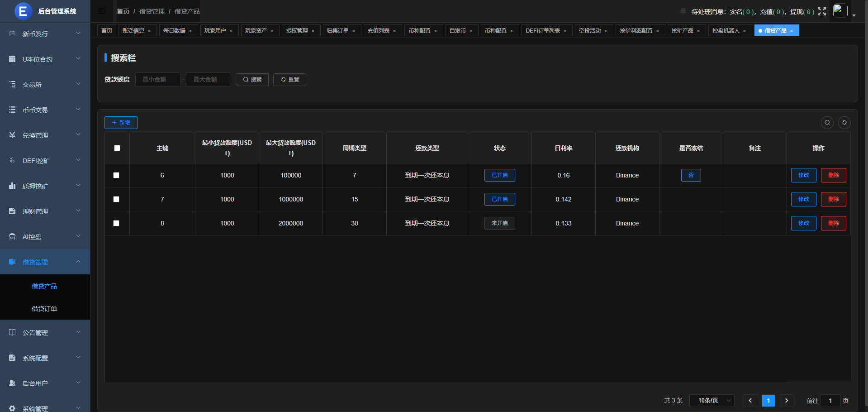Expand the DEFI挖矿 sidebar menu
This screenshot has width=868, height=412.
coord(45,161)
